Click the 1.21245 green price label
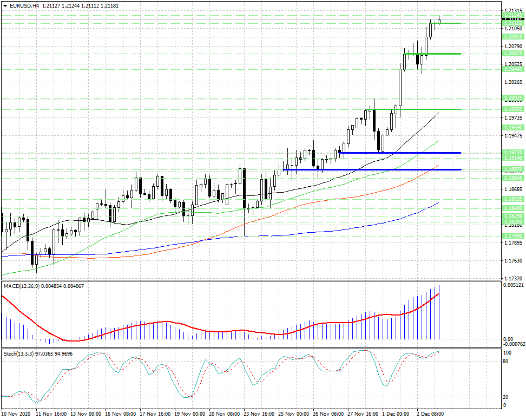 pyautogui.click(x=513, y=15)
